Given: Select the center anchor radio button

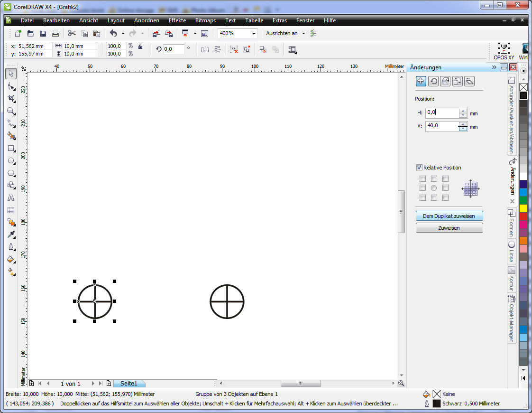Looking at the screenshot, I should point(434,188).
